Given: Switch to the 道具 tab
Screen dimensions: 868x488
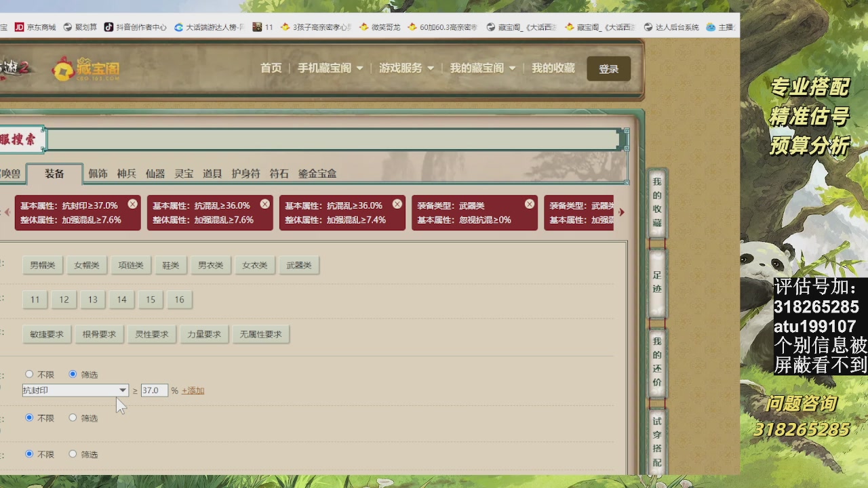Looking at the screenshot, I should click(x=212, y=174).
